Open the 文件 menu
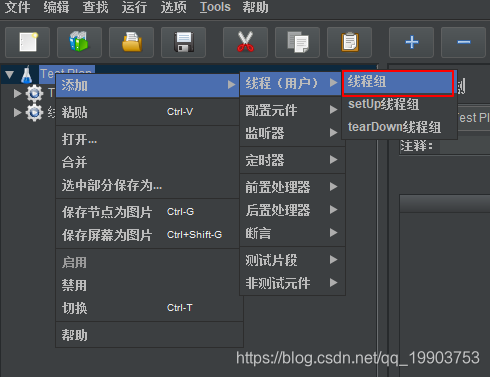490x377 pixels. [x=17, y=7]
